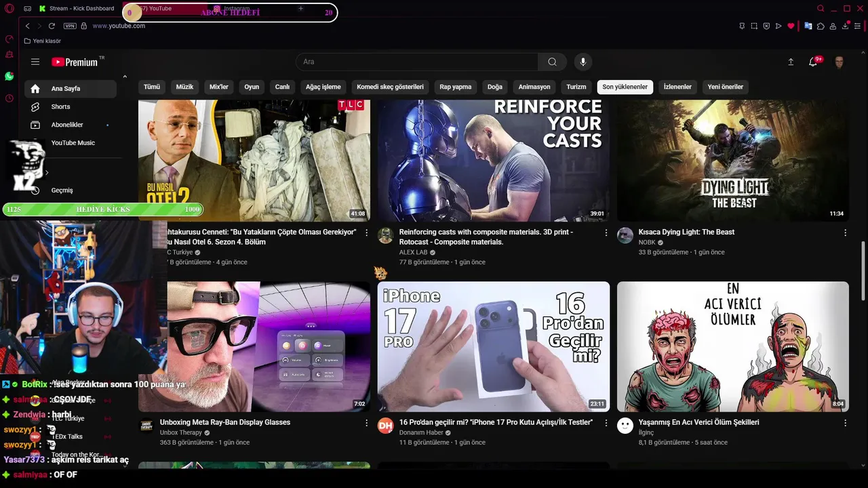Open the ad blocker shield icon
This screenshot has width=868, height=488.
pos(766,26)
